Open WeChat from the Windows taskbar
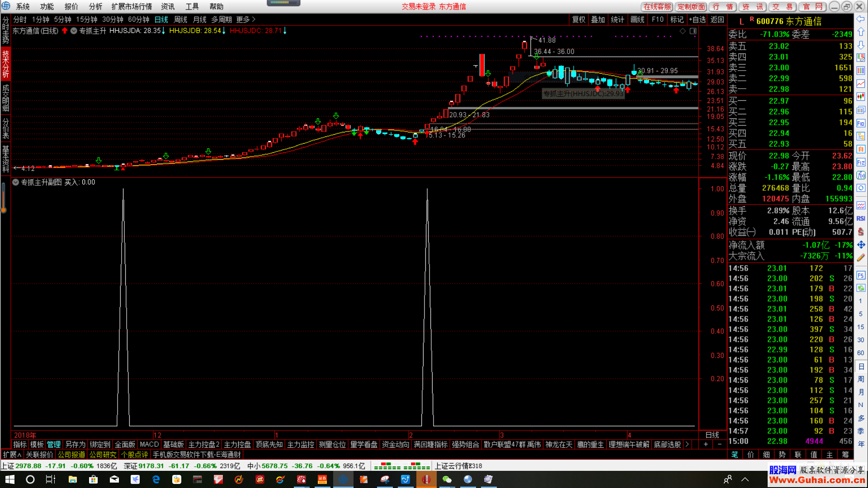 tap(447, 479)
